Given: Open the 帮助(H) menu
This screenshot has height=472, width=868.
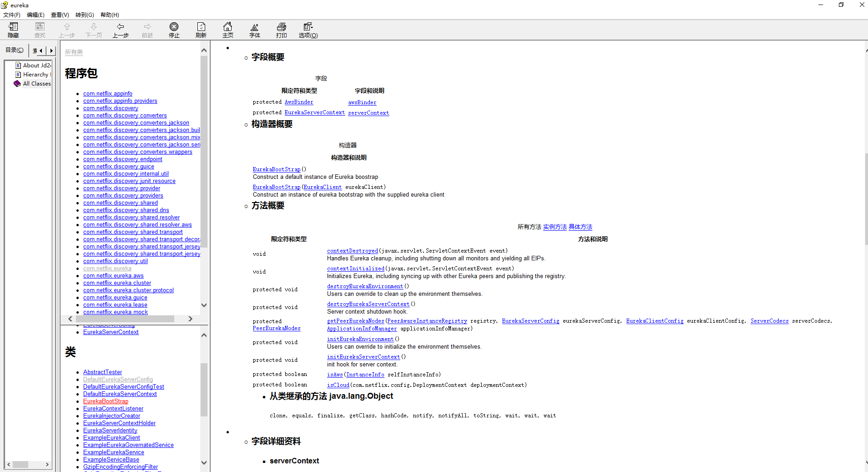Looking at the screenshot, I should [110, 15].
